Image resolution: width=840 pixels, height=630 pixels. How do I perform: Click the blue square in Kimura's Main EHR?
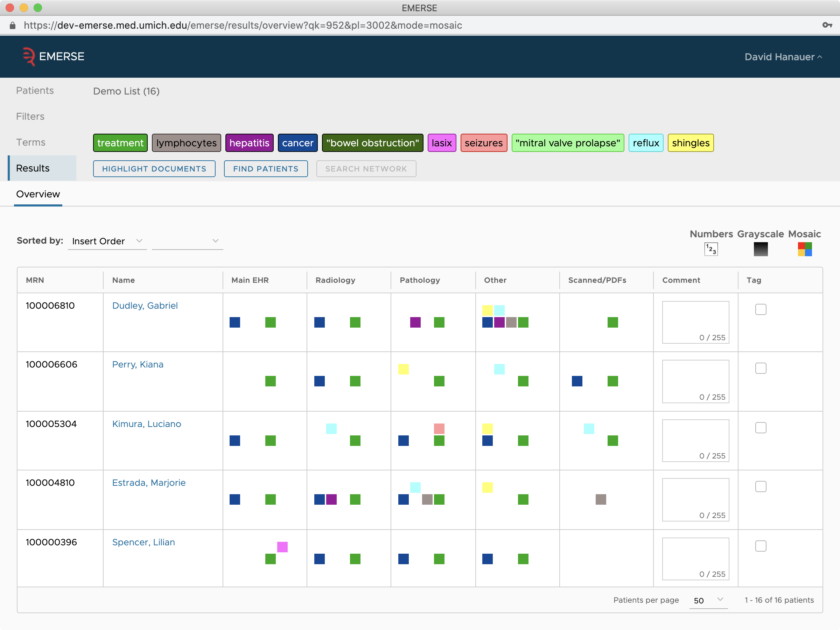pos(235,441)
